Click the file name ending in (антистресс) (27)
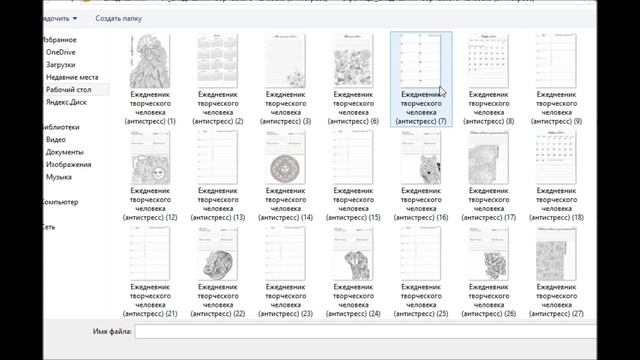The image size is (640, 360). coord(556,300)
